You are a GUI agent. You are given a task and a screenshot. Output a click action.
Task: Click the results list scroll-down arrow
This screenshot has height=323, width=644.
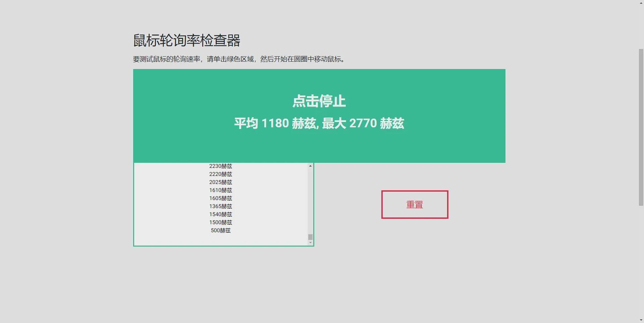click(x=310, y=243)
